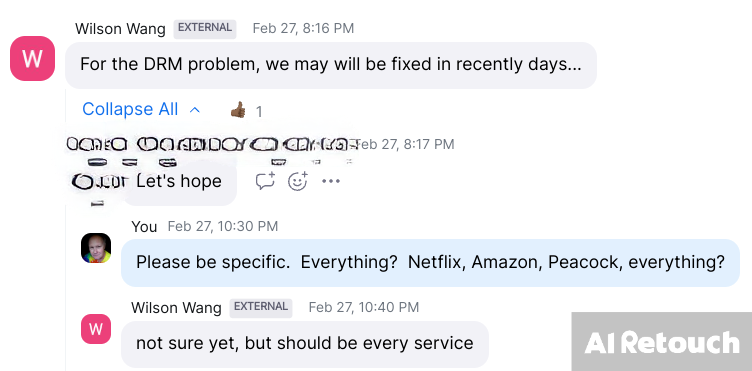The width and height of the screenshot is (752, 371).
Task: Click the AI Retouch watermark
Action: (x=662, y=342)
